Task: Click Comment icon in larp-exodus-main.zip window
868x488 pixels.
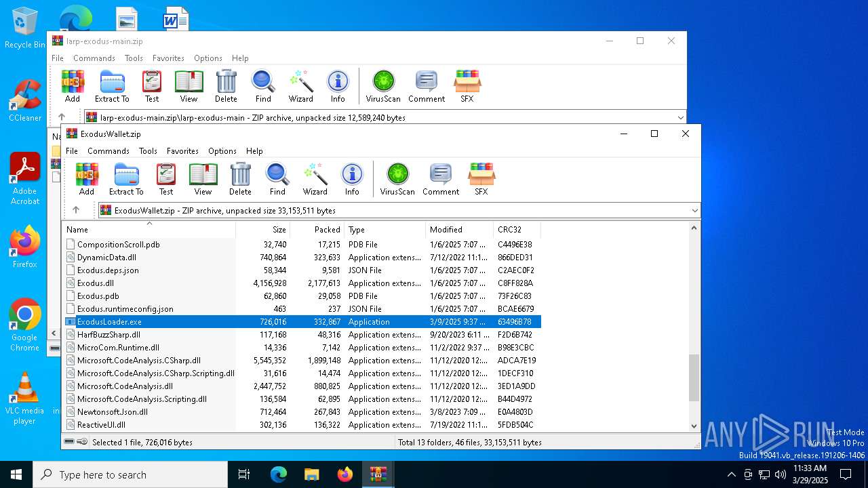Action: (427, 86)
